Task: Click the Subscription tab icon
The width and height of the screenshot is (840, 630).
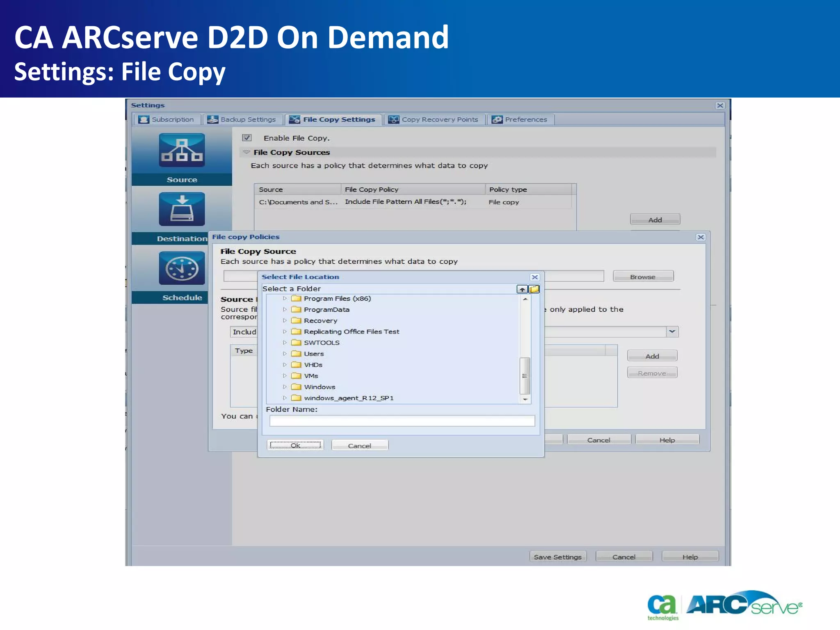Action: coord(144,119)
